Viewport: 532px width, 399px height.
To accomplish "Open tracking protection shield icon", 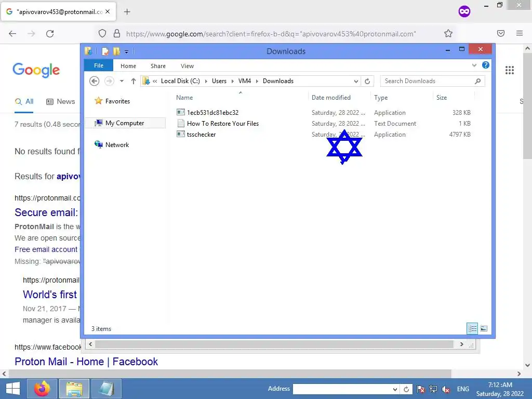I will 102,33.
